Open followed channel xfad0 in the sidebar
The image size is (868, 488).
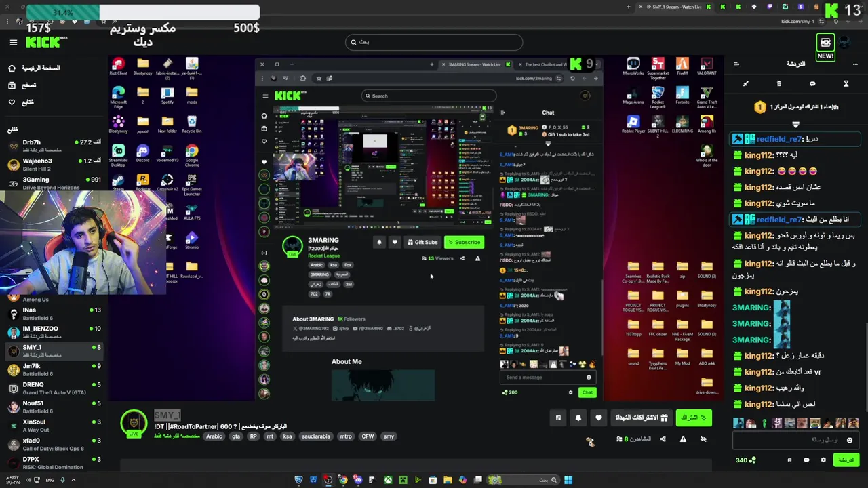[54, 444]
